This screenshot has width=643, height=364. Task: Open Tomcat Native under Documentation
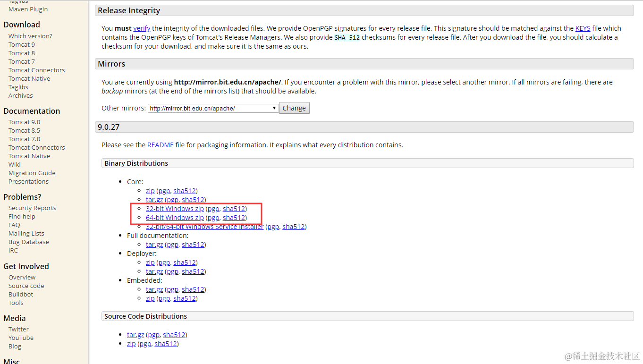29,156
